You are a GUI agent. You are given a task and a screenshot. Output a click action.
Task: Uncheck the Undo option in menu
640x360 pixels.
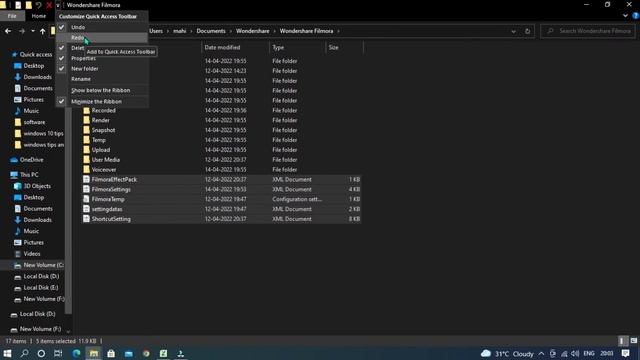coord(102,27)
